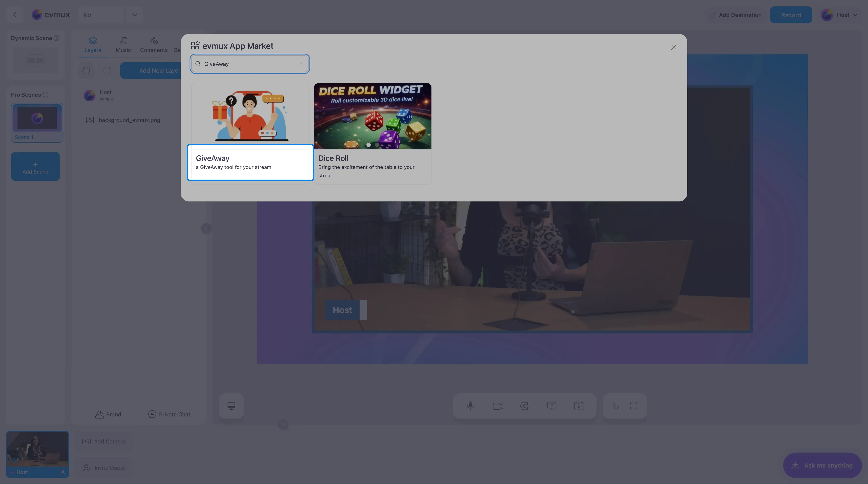This screenshot has width=868, height=484.
Task: Switch to the Layers tab
Action: coord(93,45)
